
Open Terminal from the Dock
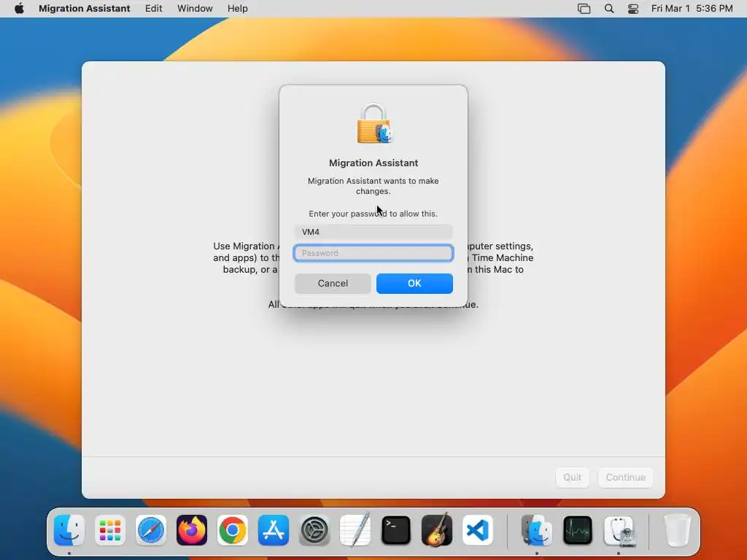(x=396, y=530)
